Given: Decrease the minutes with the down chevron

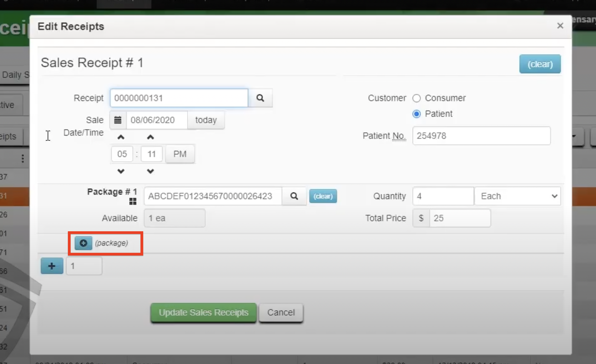Looking at the screenshot, I should point(150,171).
